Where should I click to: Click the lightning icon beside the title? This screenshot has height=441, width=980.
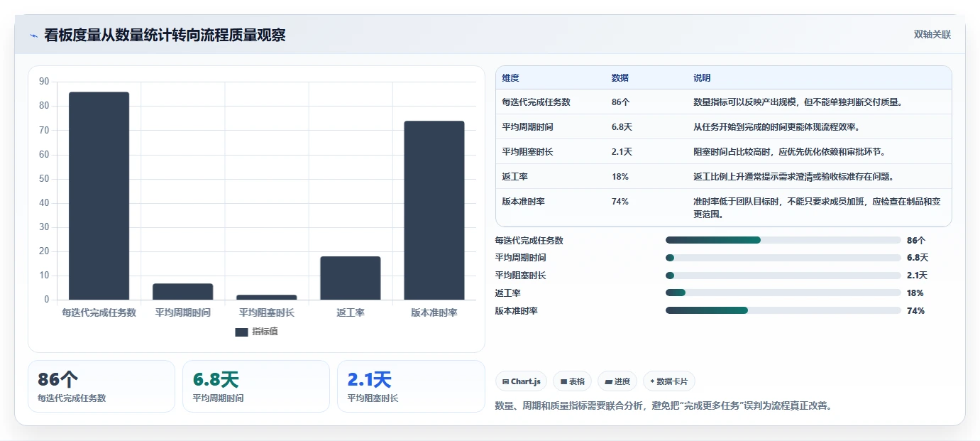coord(34,36)
